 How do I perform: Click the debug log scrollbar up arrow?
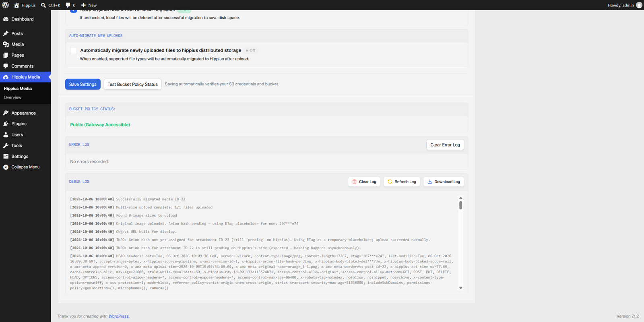coord(461,198)
